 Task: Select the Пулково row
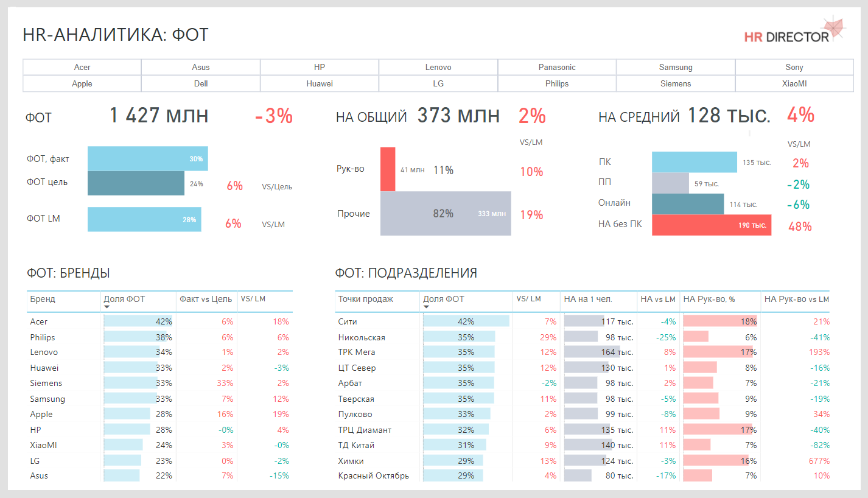(583, 414)
